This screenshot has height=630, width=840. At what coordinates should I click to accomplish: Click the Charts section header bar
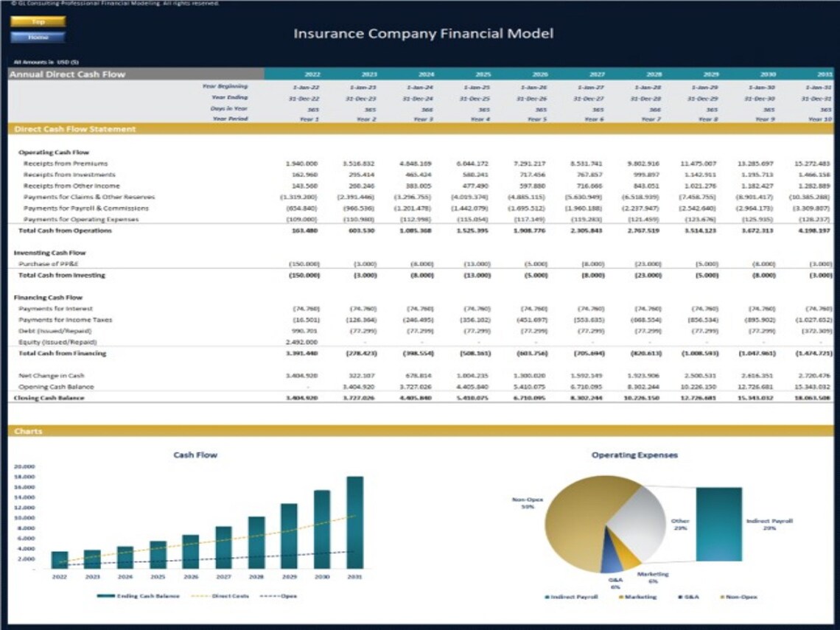coord(29,432)
